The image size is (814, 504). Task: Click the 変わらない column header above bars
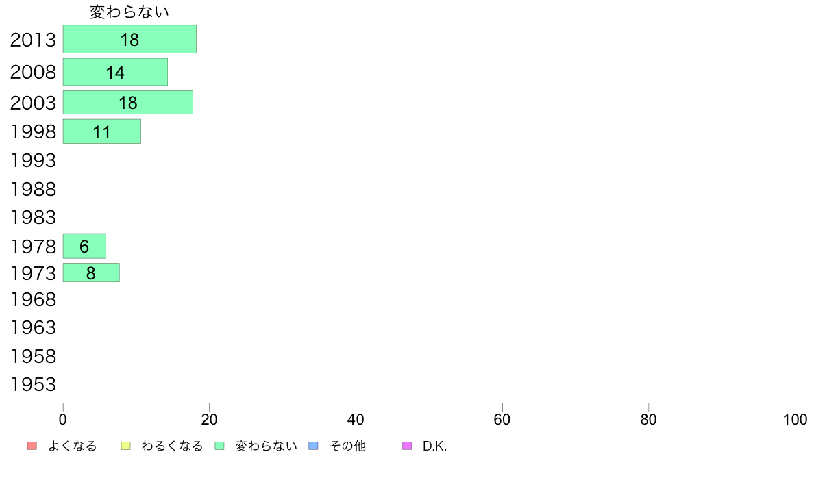coord(129,12)
